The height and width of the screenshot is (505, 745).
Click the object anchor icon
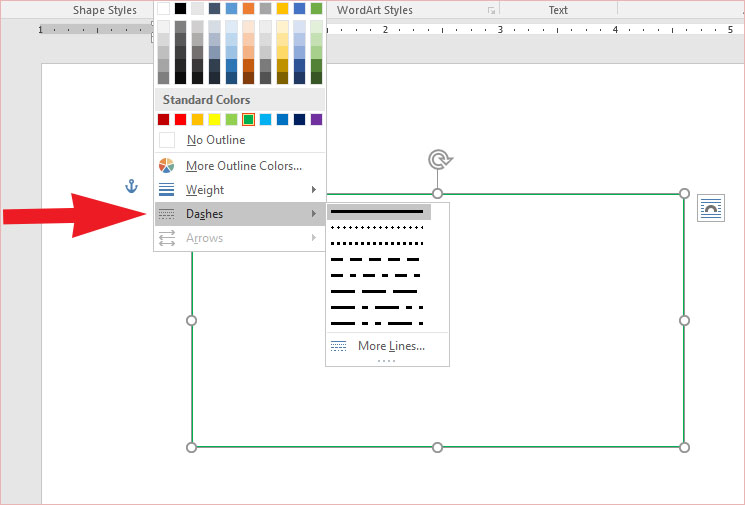click(x=132, y=186)
